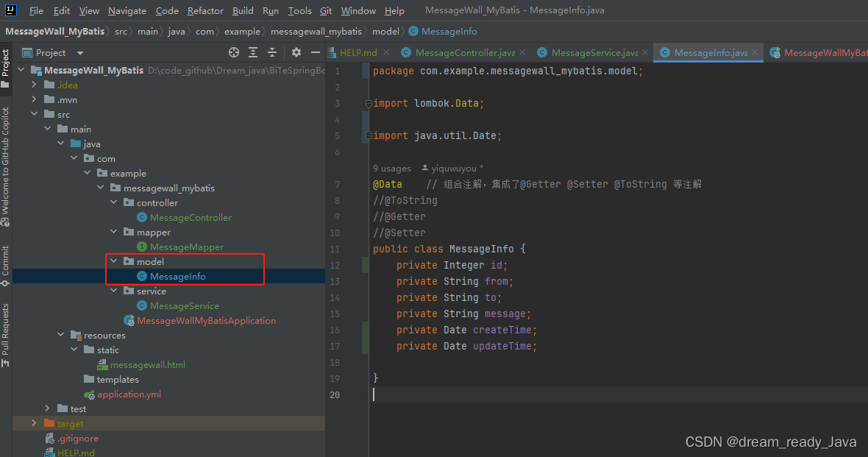This screenshot has width=868, height=457.
Task: Open Project panel settings gear
Action: 296,53
